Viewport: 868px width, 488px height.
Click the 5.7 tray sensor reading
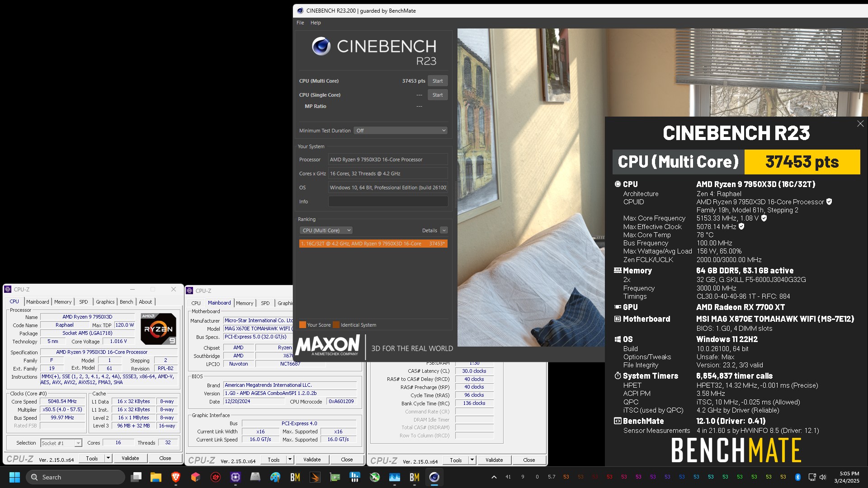552,477
